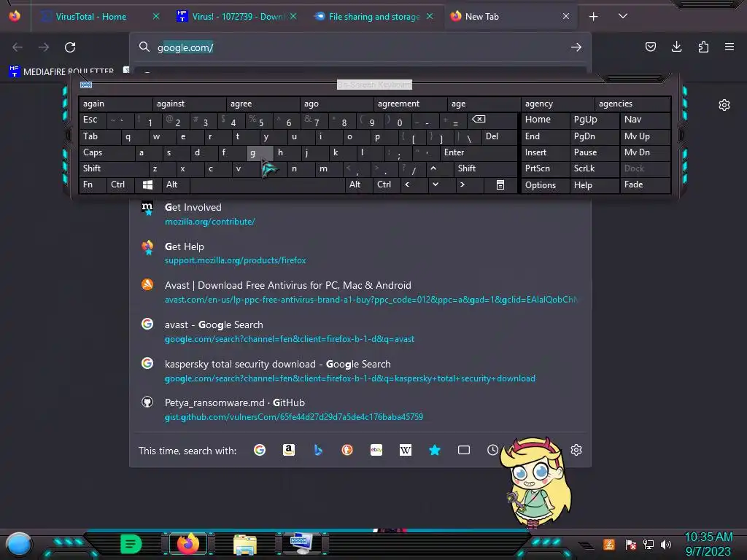Click the context menu key on keyboard
The width and height of the screenshot is (747, 560).
(x=500, y=184)
